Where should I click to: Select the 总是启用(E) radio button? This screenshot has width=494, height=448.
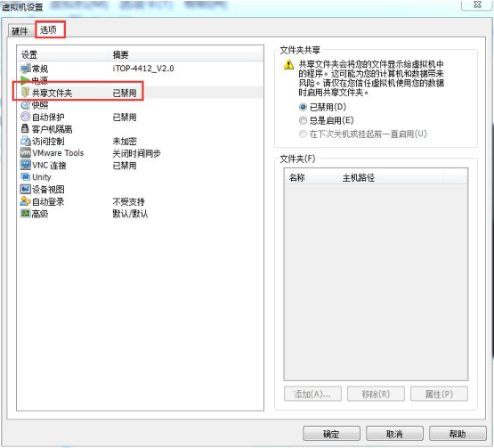[x=303, y=120]
